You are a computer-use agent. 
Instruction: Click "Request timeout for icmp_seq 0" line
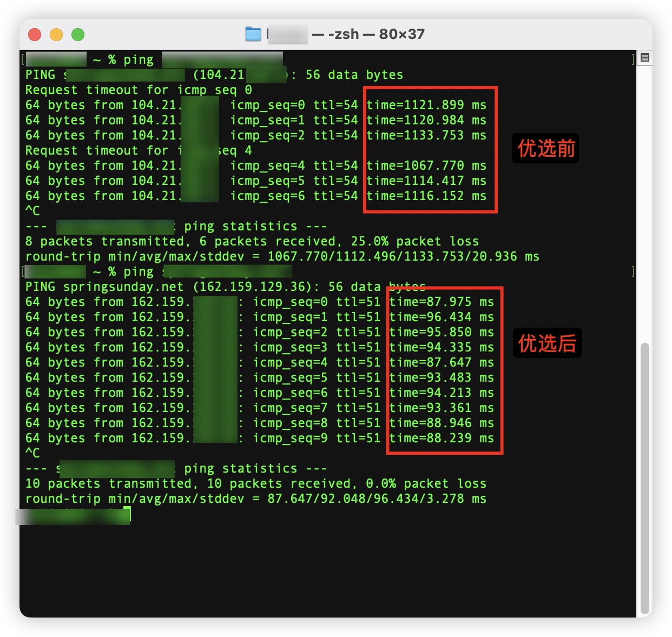[139, 90]
